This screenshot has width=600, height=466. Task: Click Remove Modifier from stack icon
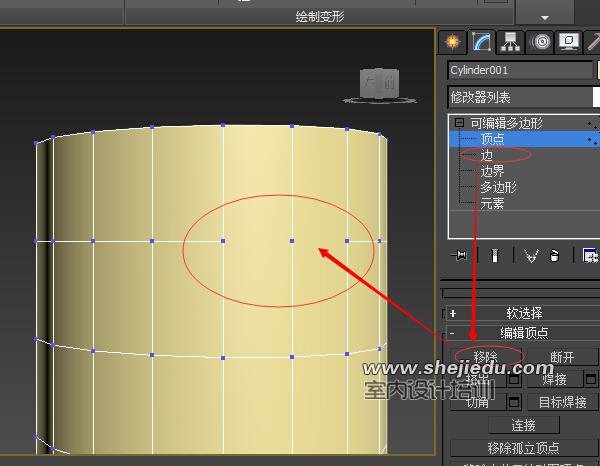[x=554, y=255]
